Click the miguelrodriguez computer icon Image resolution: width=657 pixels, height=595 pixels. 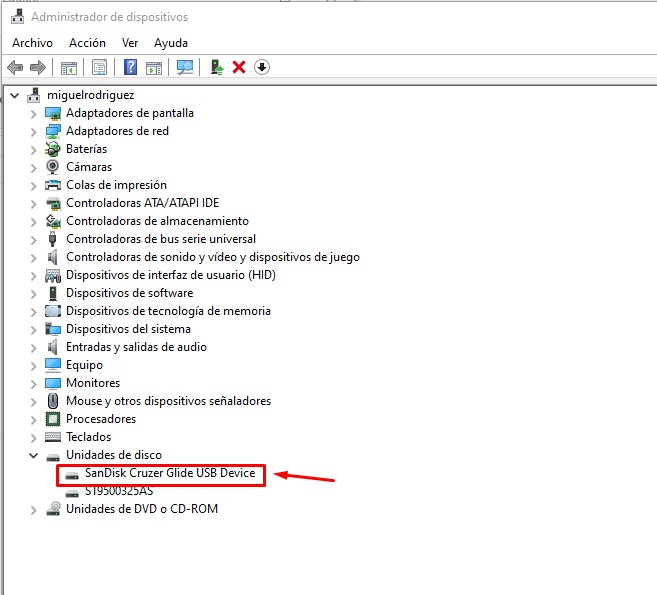click(x=34, y=95)
